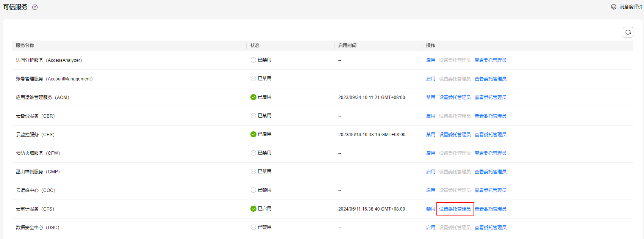Click green enabled status icon for CES

click(x=253, y=134)
